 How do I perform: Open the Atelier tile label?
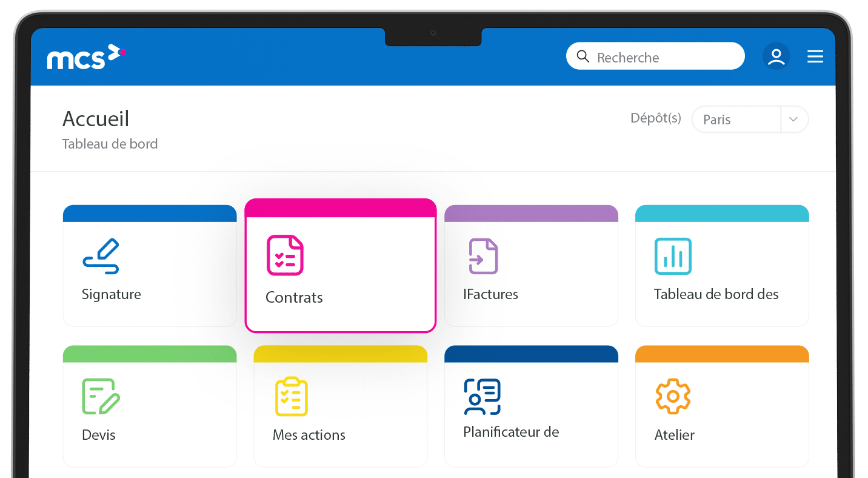(675, 435)
